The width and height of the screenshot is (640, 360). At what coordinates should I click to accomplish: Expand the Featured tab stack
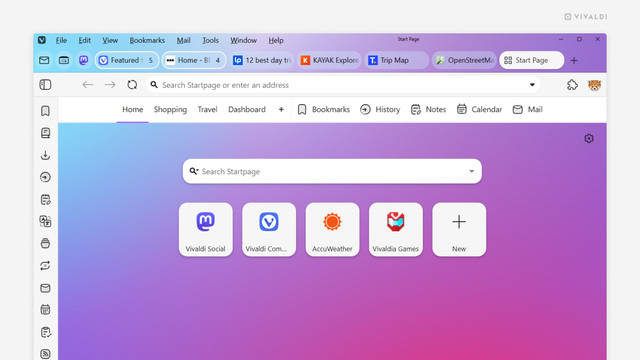tap(127, 60)
